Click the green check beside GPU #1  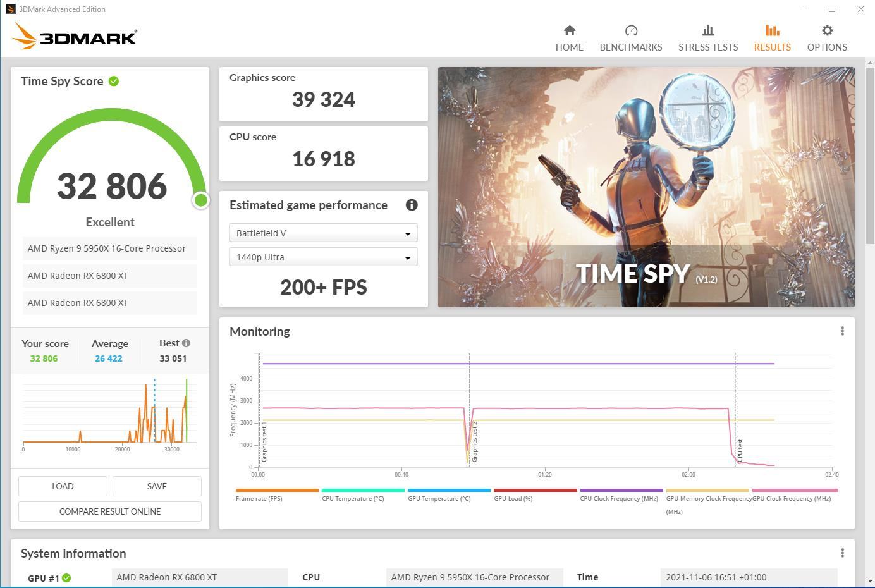(x=66, y=578)
